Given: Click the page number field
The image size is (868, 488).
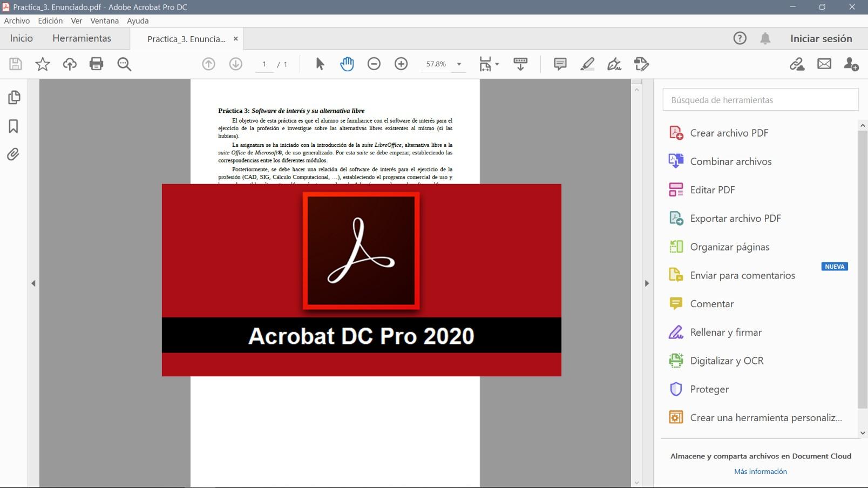Looking at the screenshot, I should pos(264,64).
